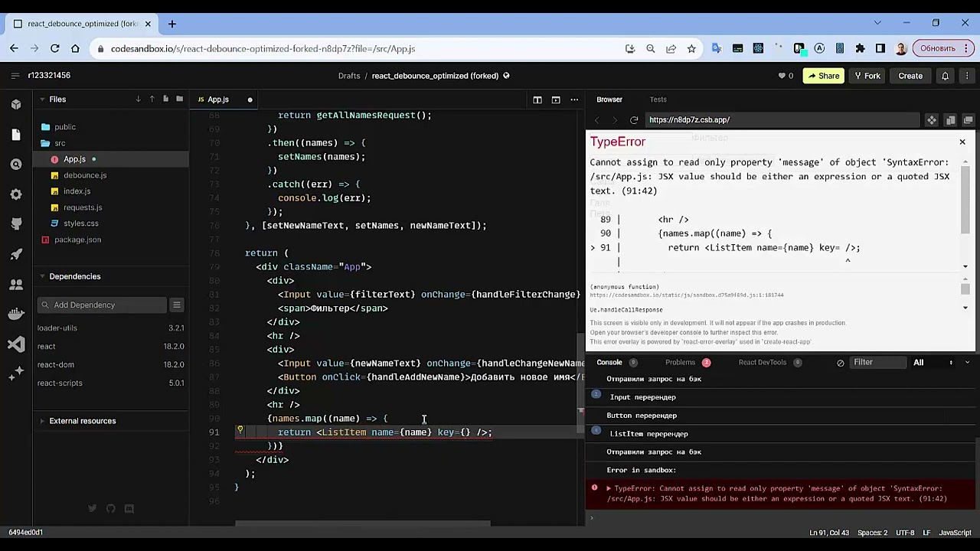980x551 pixels.
Task: Click the preview responsive layout icon
Action: pos(950,120)
